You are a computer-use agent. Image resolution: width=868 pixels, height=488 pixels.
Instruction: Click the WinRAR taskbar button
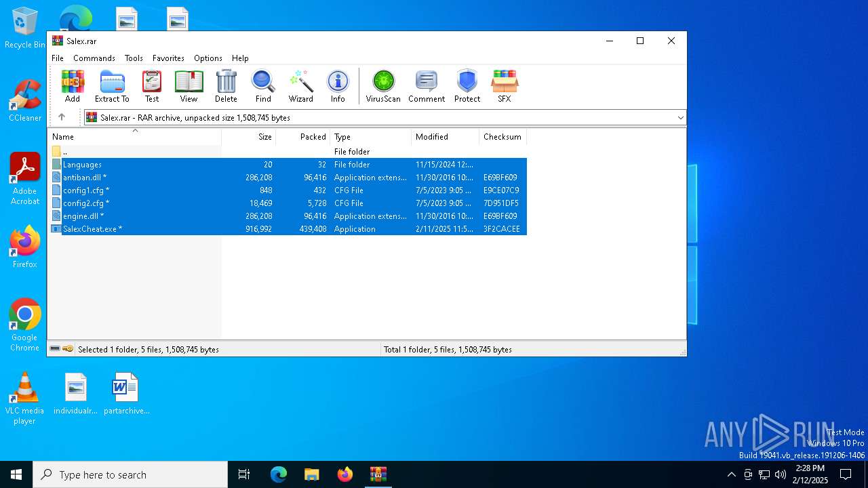(378, 474)
